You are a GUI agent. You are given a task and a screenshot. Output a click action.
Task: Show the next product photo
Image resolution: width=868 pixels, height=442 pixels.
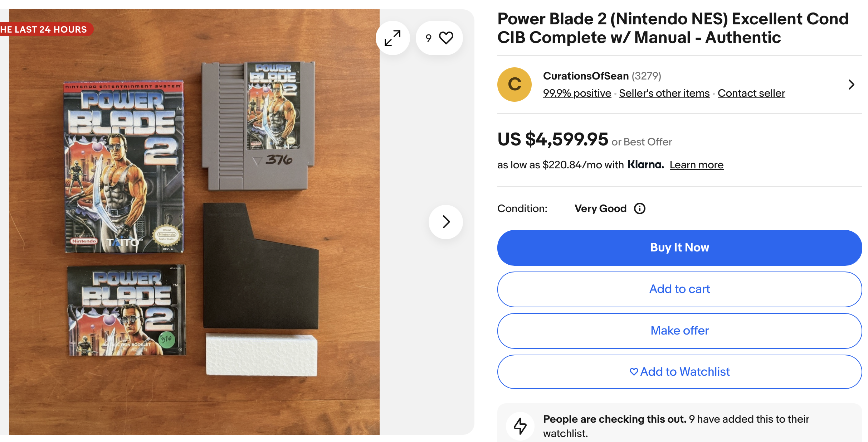446,222
